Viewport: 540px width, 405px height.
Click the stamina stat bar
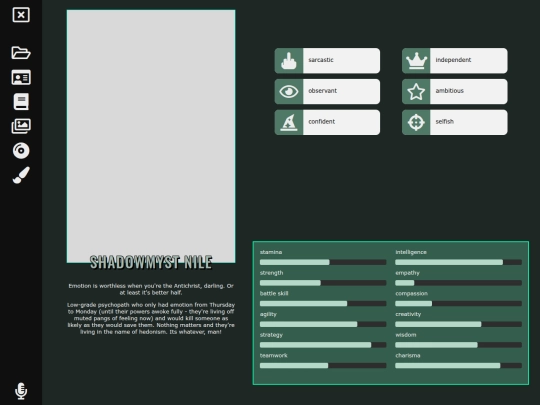click(x=323, y=262)
